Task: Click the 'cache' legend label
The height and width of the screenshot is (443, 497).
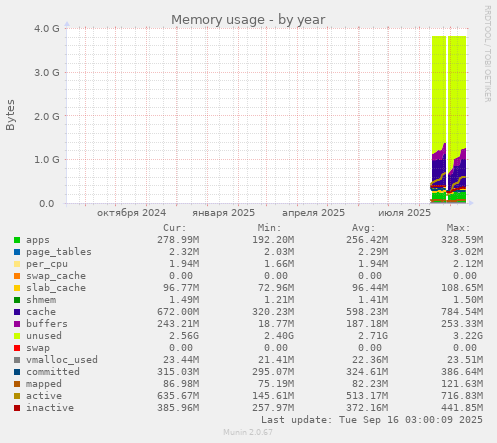Action: click(x=41, y=312)
